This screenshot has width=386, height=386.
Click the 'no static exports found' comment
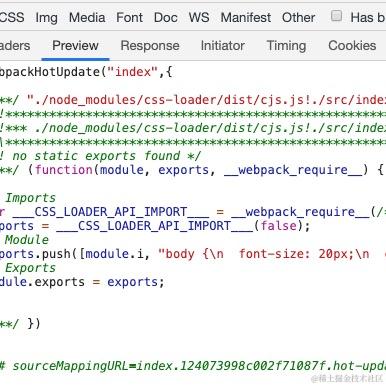coord(100,156)
